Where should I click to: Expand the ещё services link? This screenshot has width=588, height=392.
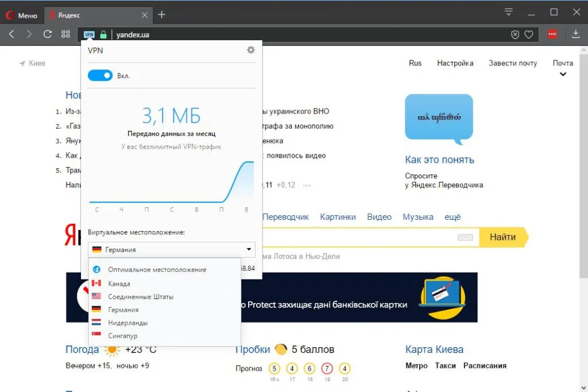click(x=452, y=216)
